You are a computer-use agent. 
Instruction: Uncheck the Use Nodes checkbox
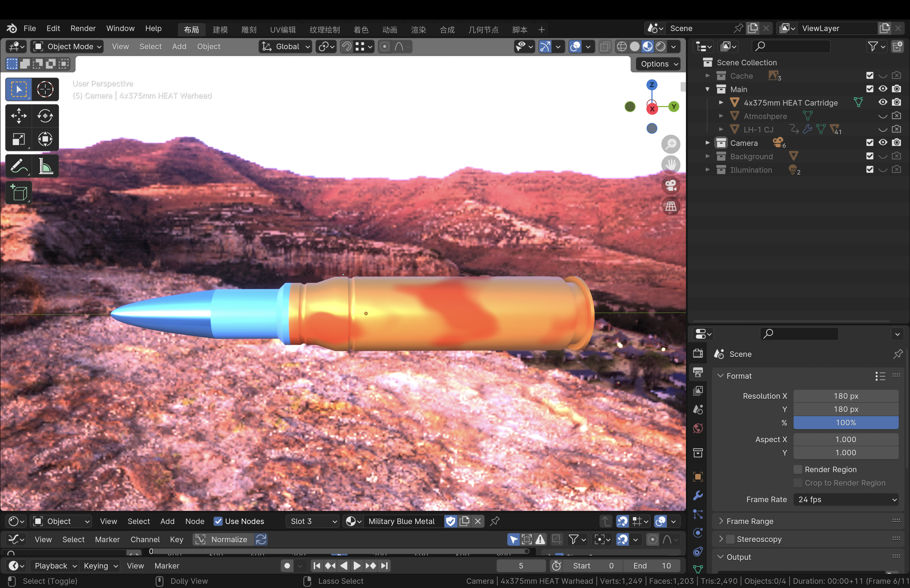(218, 521)
